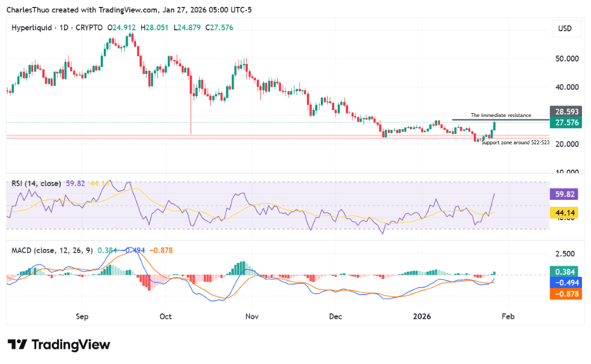The height and width of the screenshot is (364, 591).
Task: Click the USD currency button
Action: tap(565, 28)
